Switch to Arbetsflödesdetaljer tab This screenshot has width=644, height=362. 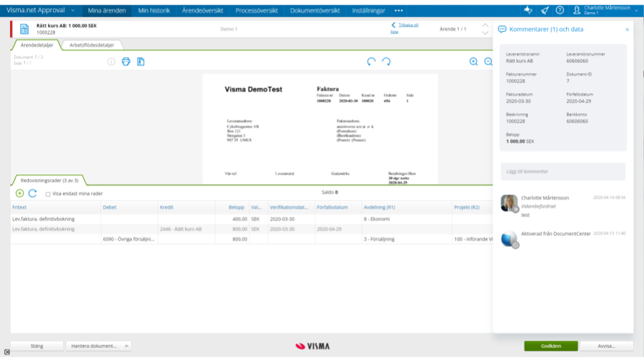[x=92, y=45]
